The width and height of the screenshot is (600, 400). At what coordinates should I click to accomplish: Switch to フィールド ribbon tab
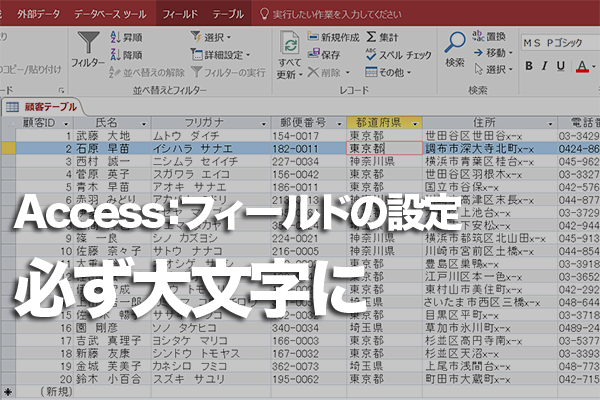pos(179,14)
